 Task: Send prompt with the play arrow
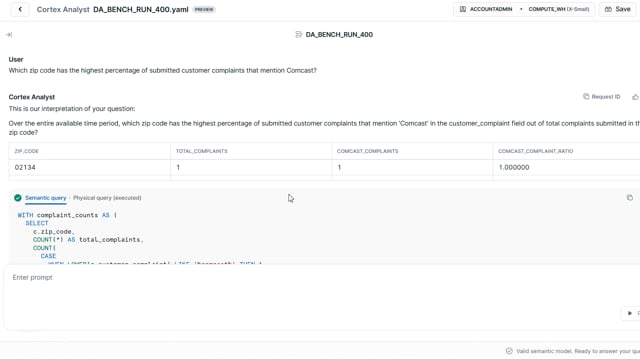[x=630, y=313]
